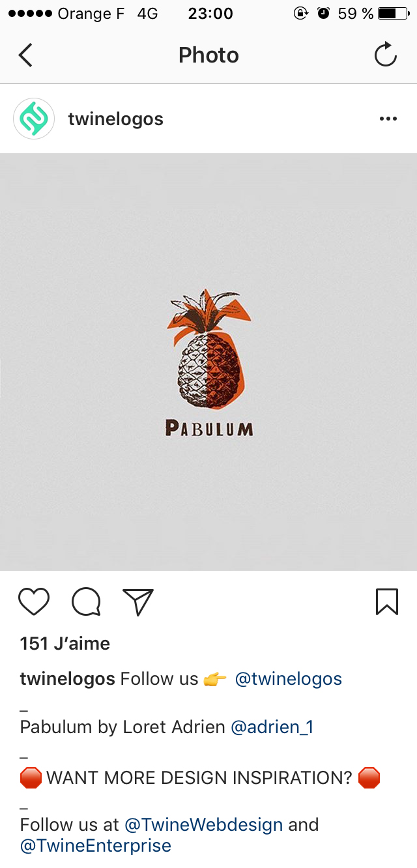Screen dimensions: 417x868
Task: Tap the alarm clock status icon
Action: (323, 14)
